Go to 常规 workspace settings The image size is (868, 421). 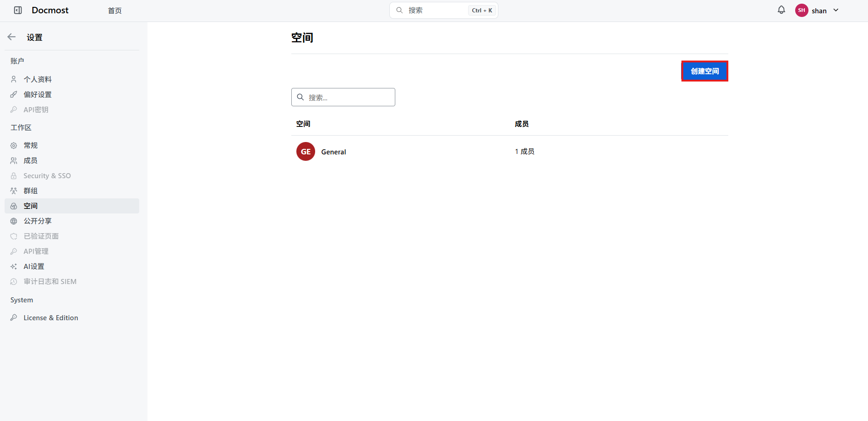click(x=72, y=145)
